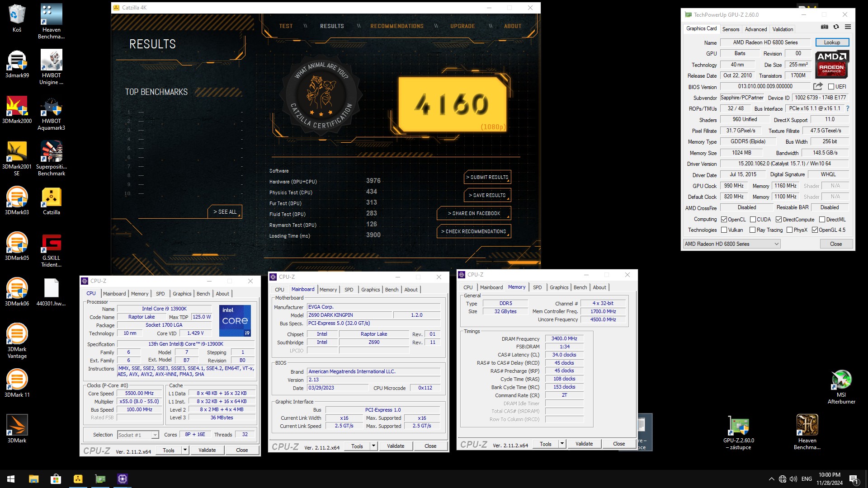Toggle the Vulkan checkbox
Viewport: 868px width, 488px height.
724,230
